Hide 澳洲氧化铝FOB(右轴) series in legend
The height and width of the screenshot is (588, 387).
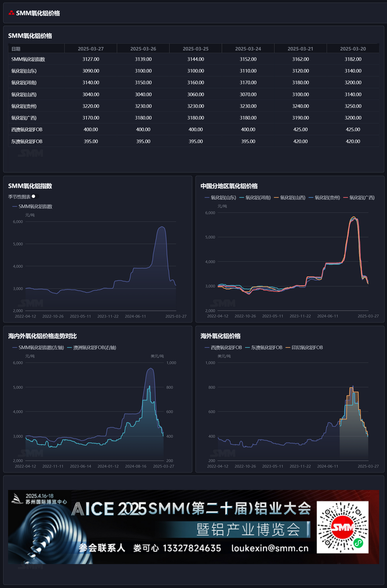click(91, 347)
